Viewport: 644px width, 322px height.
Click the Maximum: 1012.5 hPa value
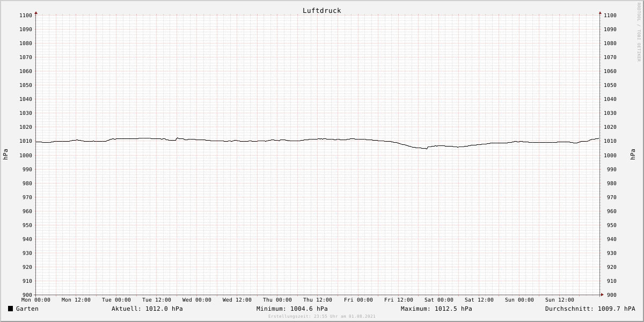coord(436,309)
